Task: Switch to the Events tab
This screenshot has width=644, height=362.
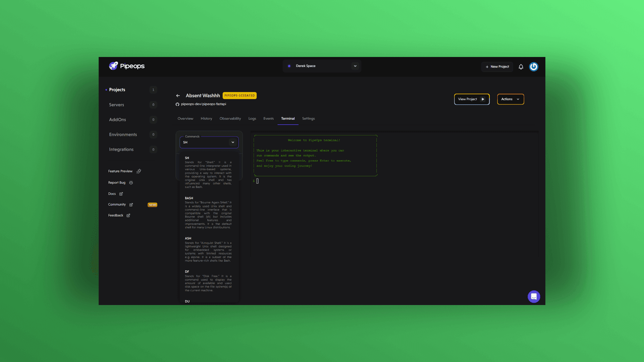Action: coord(268,119)
